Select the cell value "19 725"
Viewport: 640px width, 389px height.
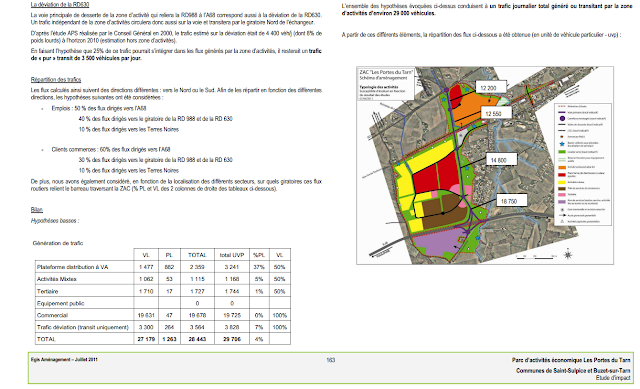coord(232,316)
